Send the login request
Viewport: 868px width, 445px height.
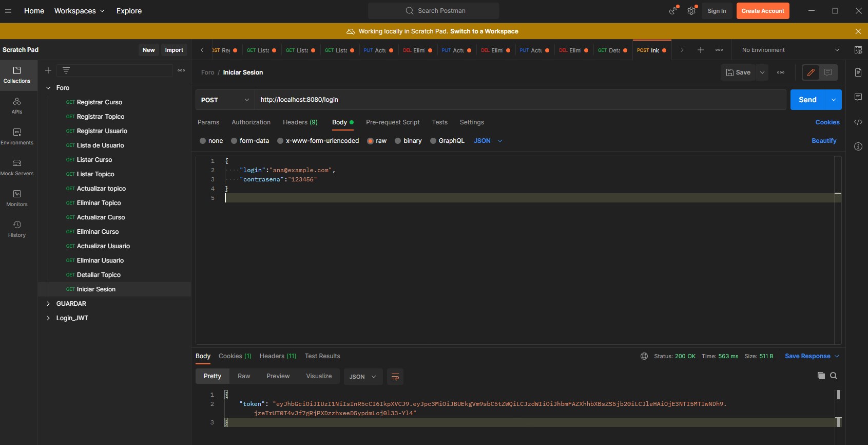pos(807,100)
